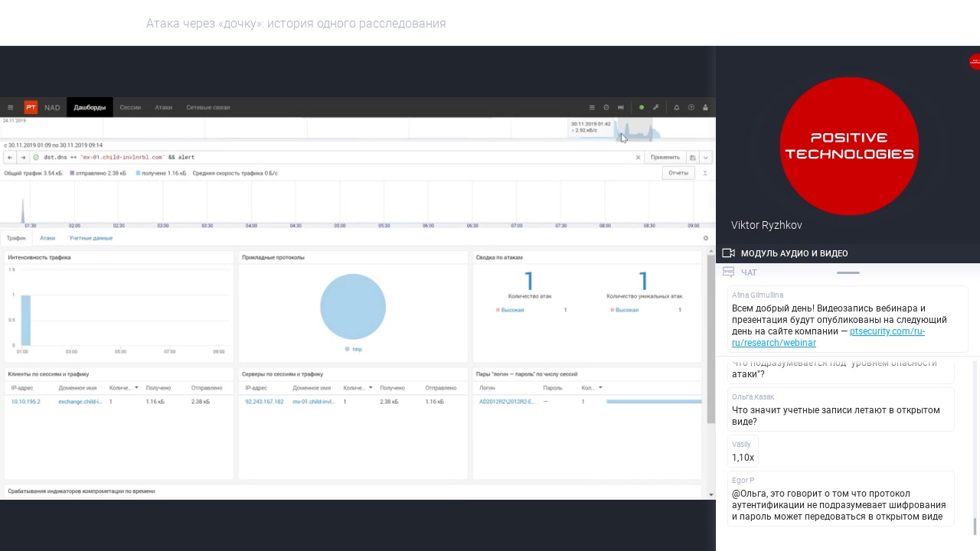The height and width of the screenshot is (551, 980).
Task: Open client IP 10.10.195.2
Action: point(25,402)
